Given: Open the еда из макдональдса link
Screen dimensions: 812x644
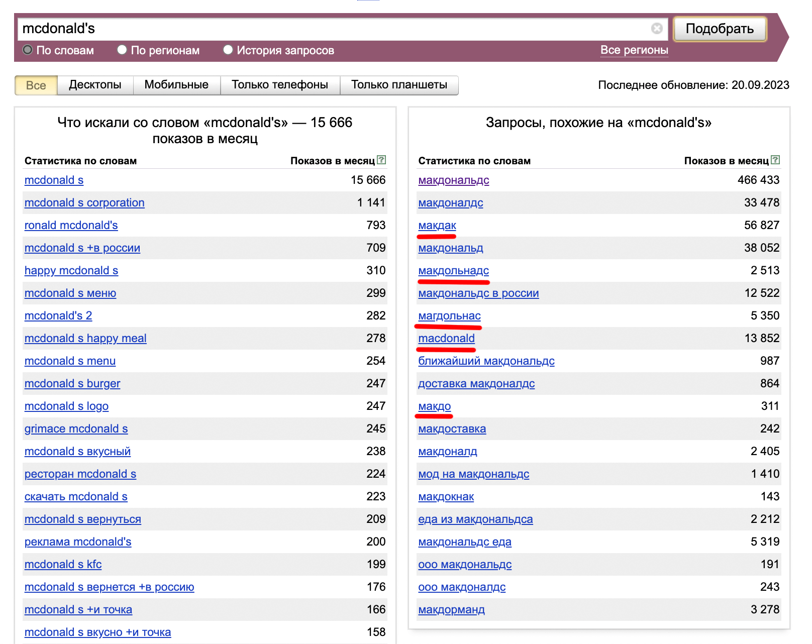Looking at the screenshot, I should 475,519.
